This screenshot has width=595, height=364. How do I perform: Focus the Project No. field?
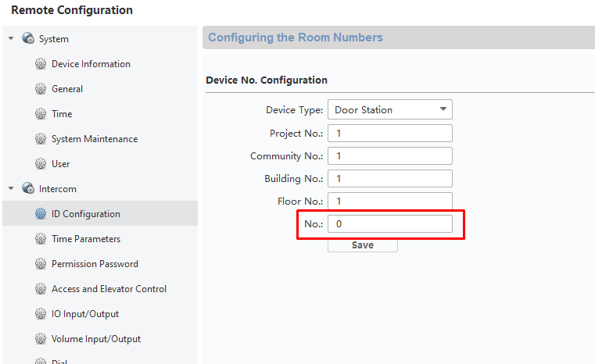point(390,134)
